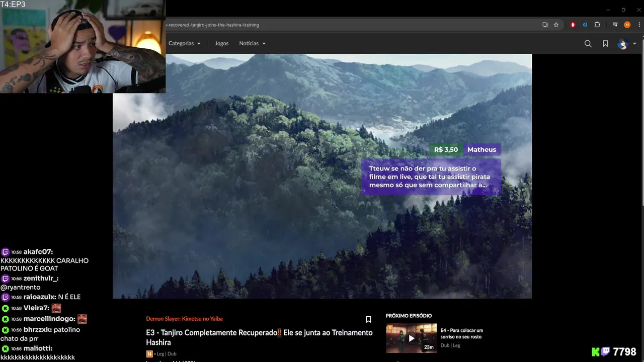Open the media control playlist icon
This screenshot has width=644, height=362.
pyautogui.click(x=615, y=25)
